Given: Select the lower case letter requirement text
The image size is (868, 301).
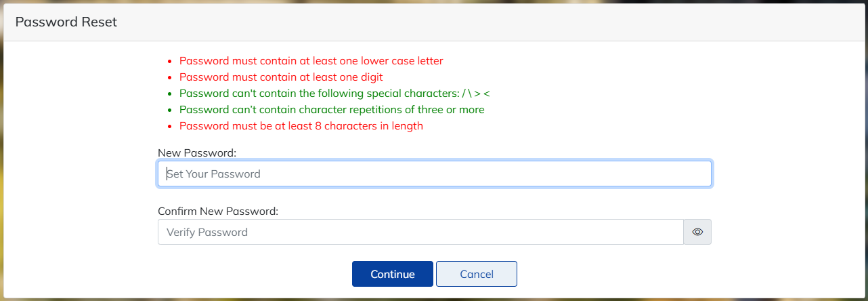Looking at the screenshot, I should (311, 61).
